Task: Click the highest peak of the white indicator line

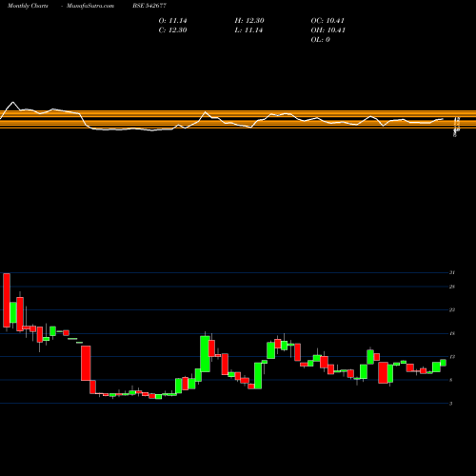Action: pos(13,102)
